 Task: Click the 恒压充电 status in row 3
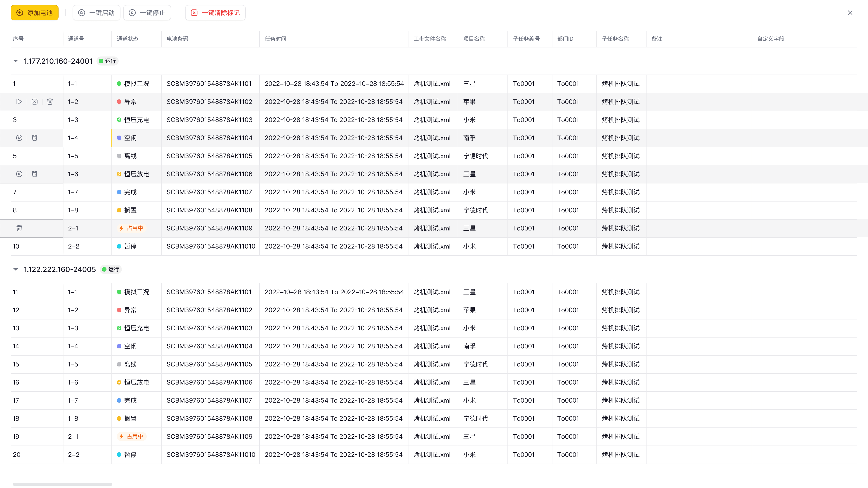(133, 120)
